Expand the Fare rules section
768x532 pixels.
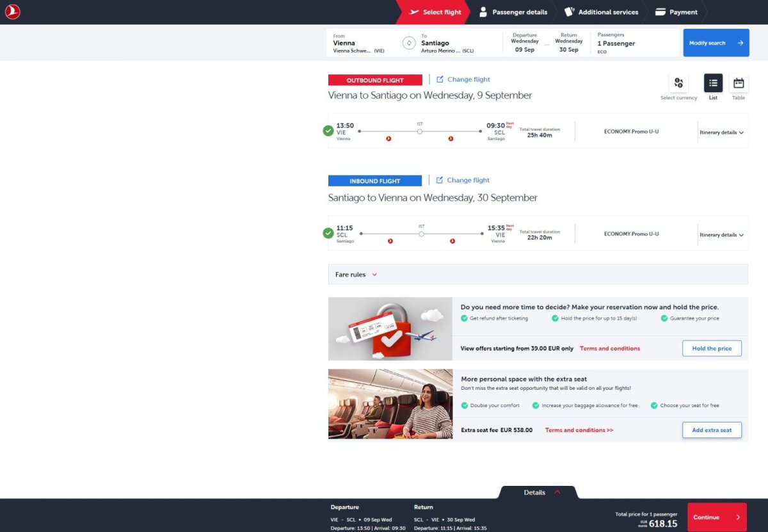(356, 275)
